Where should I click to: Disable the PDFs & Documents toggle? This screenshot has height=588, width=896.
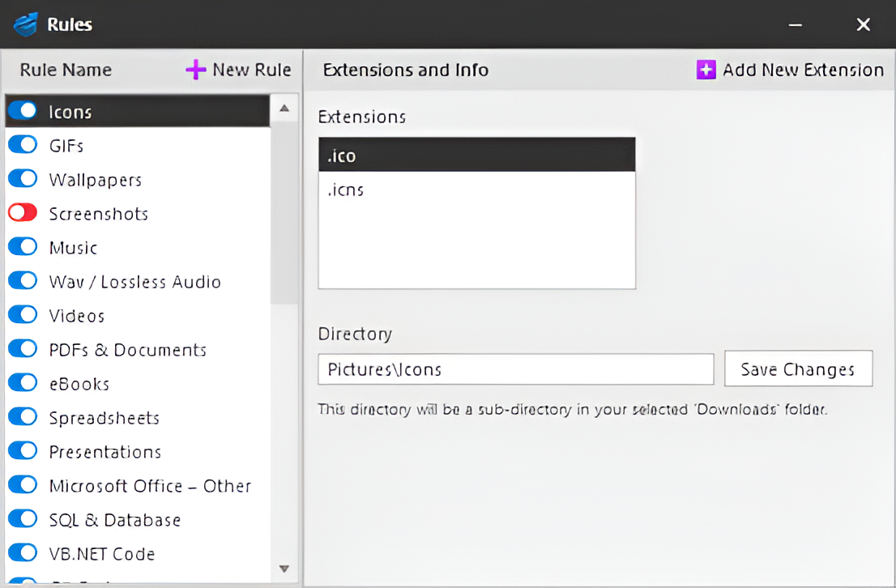point(23,348)
